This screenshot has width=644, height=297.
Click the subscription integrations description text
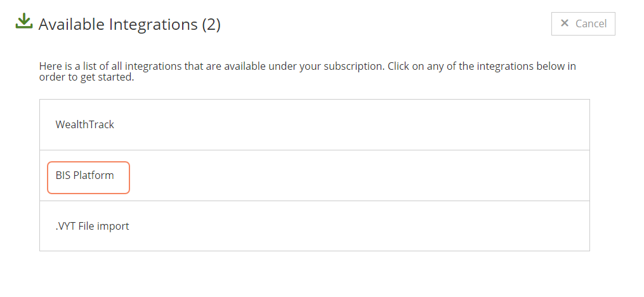[x=307, y=72]
